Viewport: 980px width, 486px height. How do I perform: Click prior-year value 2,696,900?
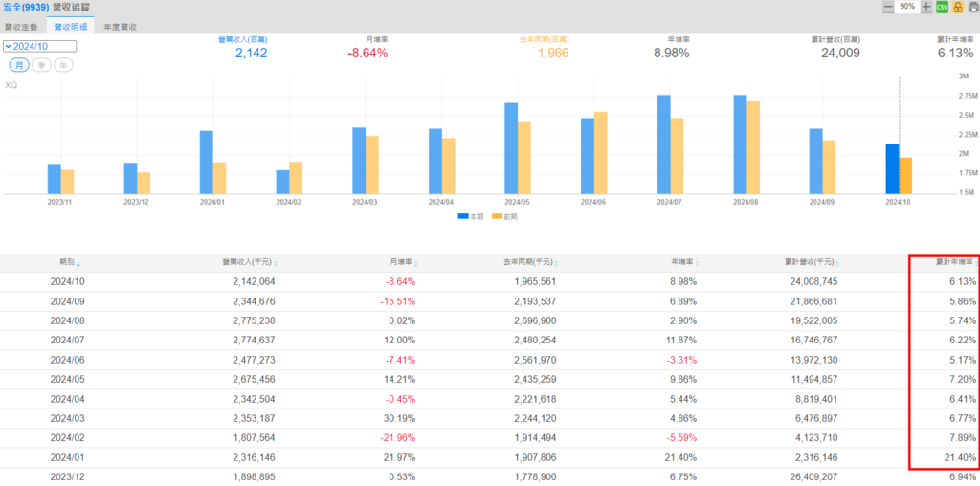point(533,320)
